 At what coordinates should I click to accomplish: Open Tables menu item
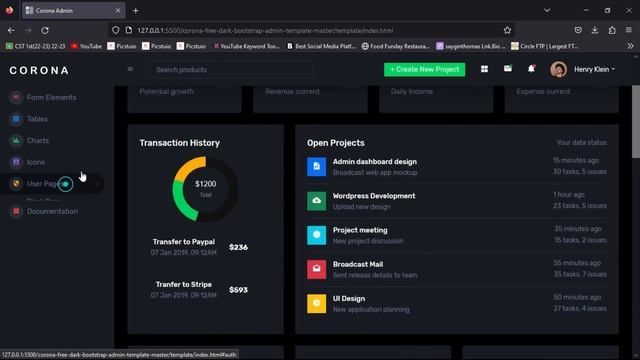pos(37,119)
